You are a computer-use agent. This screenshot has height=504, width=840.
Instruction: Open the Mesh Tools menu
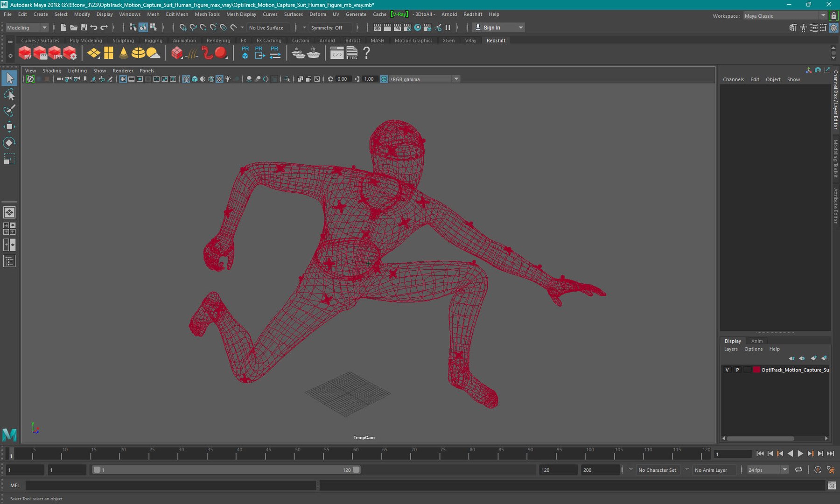click(x=207, y=14)
